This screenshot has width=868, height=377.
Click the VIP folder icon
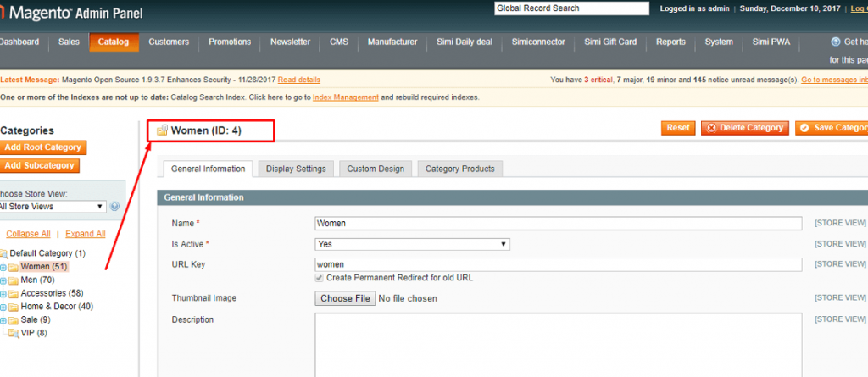coord(14,334)
